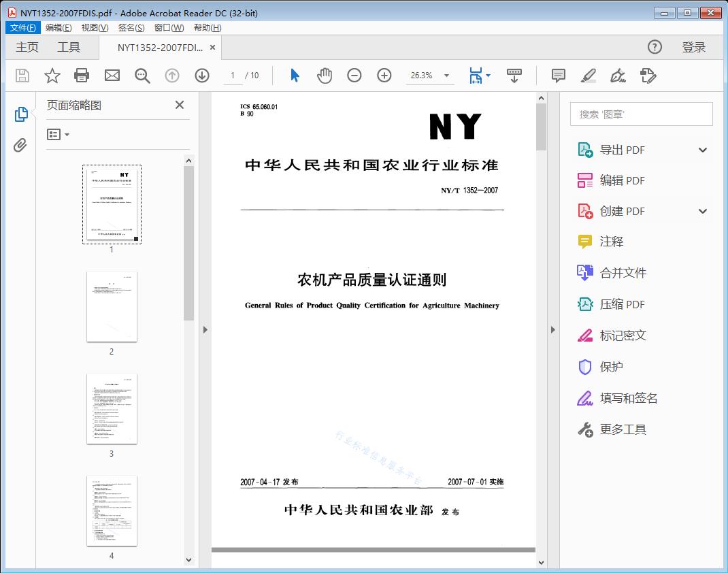Click the Save file icon
728x573 pixels.
(x=21, y=76)
